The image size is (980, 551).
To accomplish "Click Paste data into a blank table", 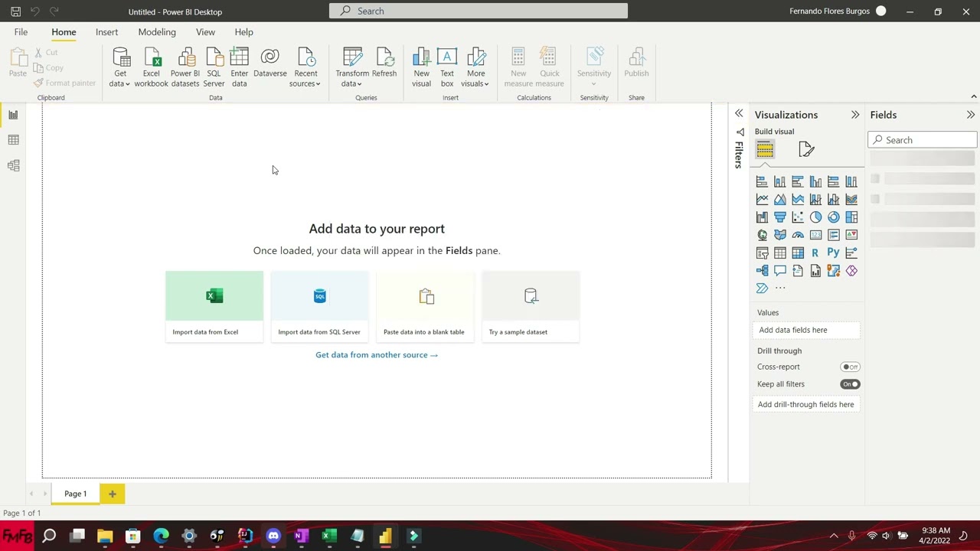I will (x=425, y=306).
